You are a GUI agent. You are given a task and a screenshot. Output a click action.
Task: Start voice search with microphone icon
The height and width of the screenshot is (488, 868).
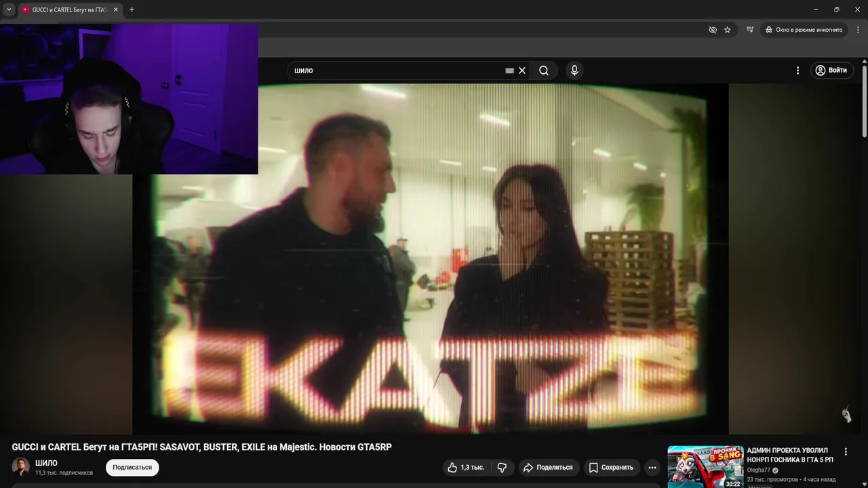click(x=574, y=70)
